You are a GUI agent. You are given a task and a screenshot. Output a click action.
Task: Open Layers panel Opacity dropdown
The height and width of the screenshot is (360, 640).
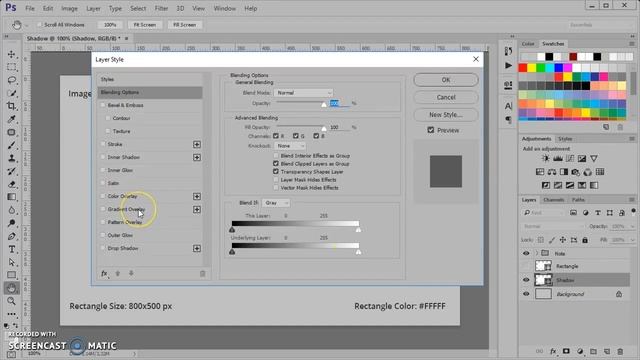click(x=632, y=227)
